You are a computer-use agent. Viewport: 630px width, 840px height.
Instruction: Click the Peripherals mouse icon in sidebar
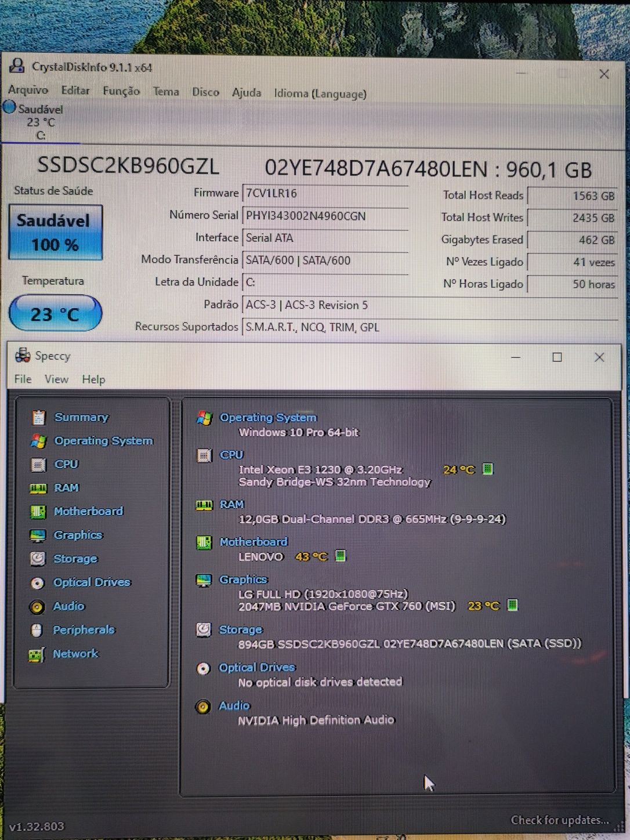37,631
